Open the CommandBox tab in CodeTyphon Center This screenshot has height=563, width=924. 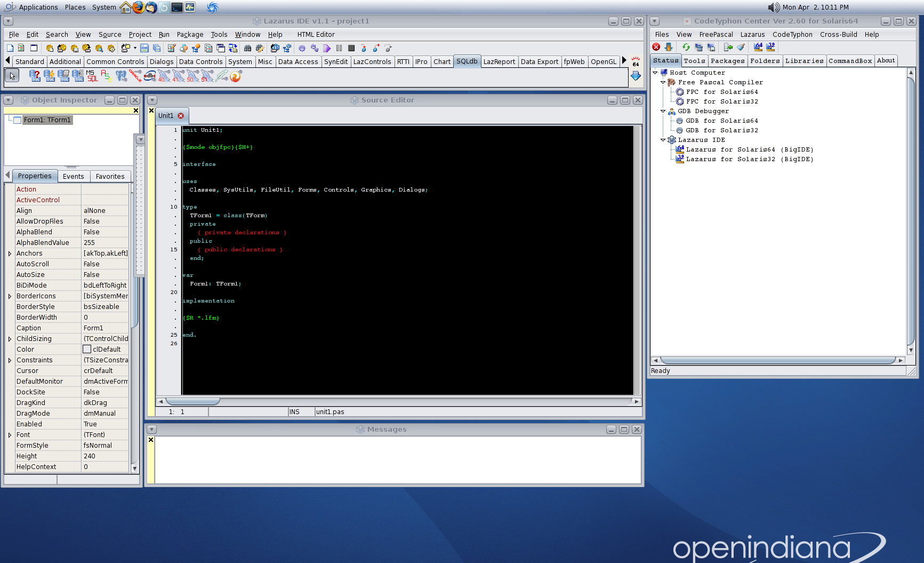(850, 61)
